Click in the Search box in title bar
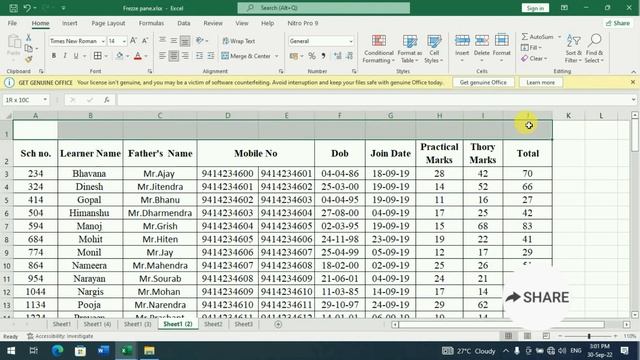The height and width of the screenshot is (360, 640). [324, 8]
